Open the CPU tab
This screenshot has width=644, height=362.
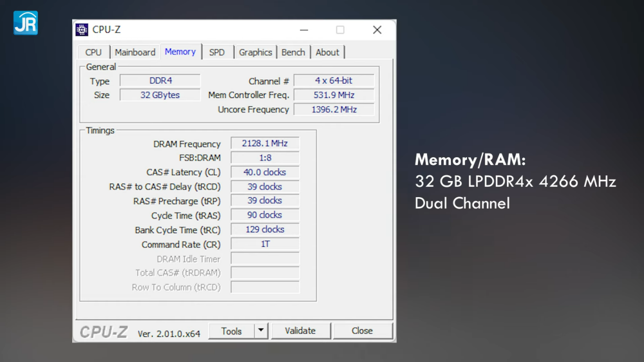[x=93, y=52]
